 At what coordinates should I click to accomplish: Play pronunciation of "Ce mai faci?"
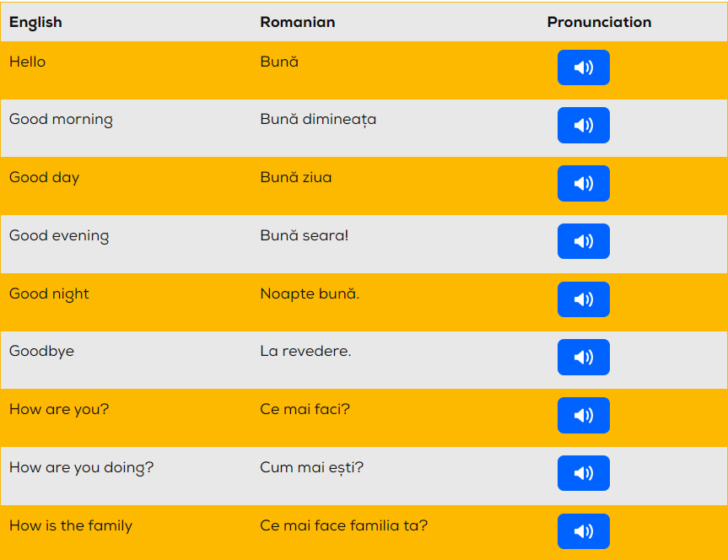[583, 415]
